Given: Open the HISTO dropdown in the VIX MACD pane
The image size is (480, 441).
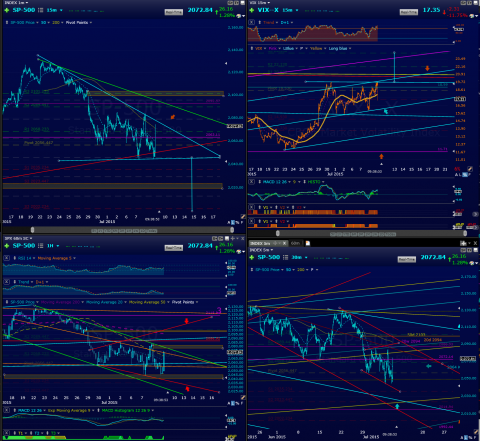Looking at the screenshot, I should pyautogui.click(x=315, y=182).
